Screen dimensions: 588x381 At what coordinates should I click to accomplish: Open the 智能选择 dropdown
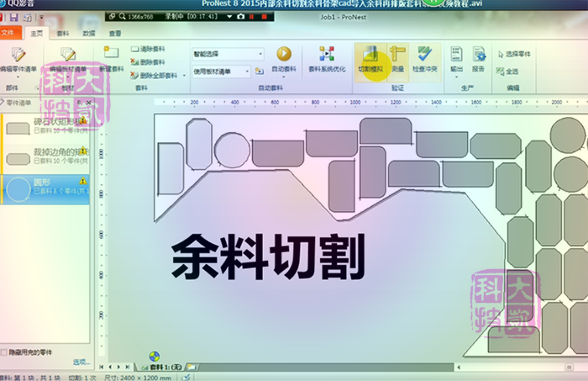(260, 54)
